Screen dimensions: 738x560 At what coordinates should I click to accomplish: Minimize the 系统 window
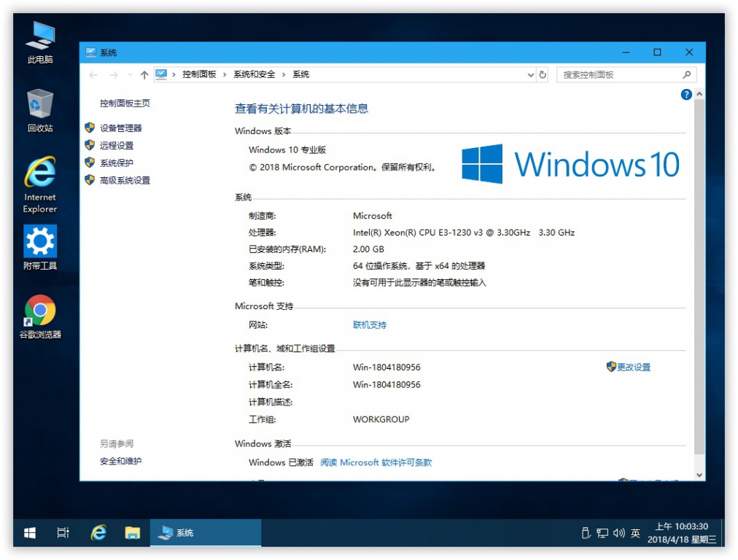[x=626, y=52]
